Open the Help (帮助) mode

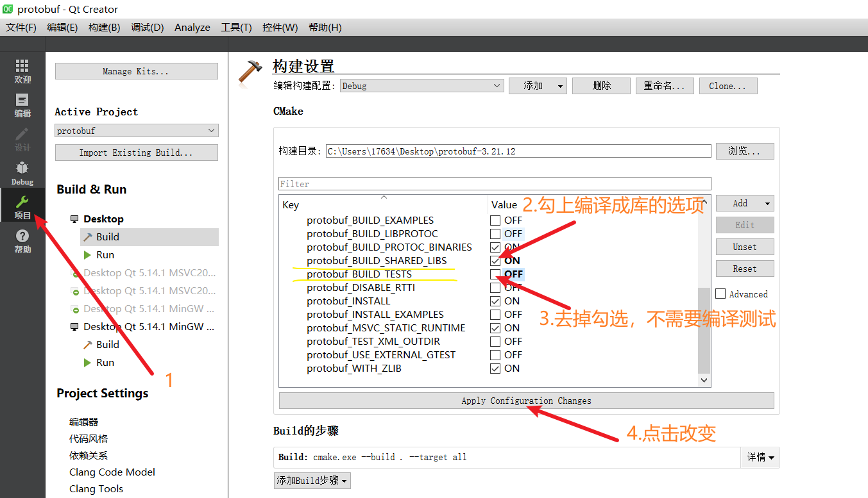click(22, 241)
